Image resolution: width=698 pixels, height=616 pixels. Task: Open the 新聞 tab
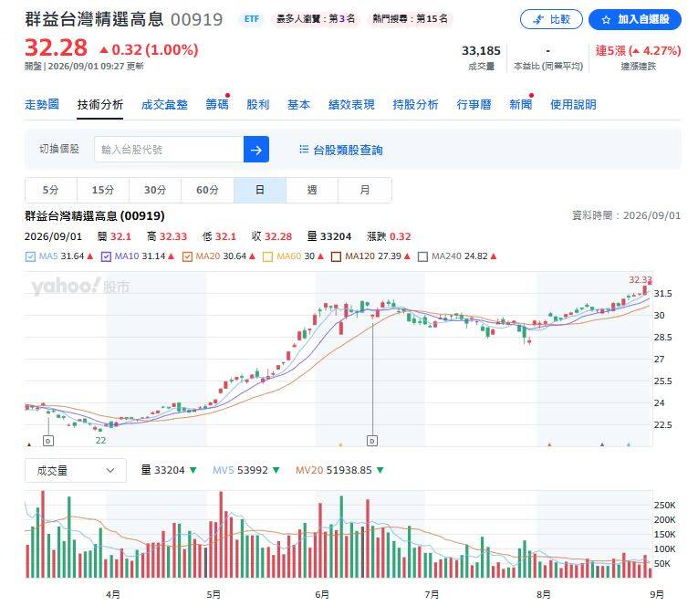coord(520,105)
